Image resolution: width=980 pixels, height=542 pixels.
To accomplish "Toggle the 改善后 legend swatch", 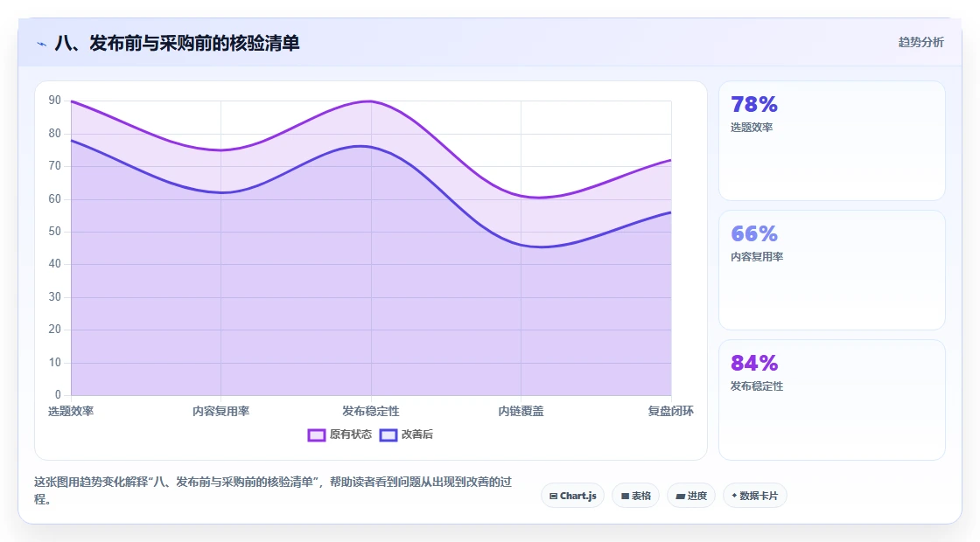I will click(x=388, y=434).
